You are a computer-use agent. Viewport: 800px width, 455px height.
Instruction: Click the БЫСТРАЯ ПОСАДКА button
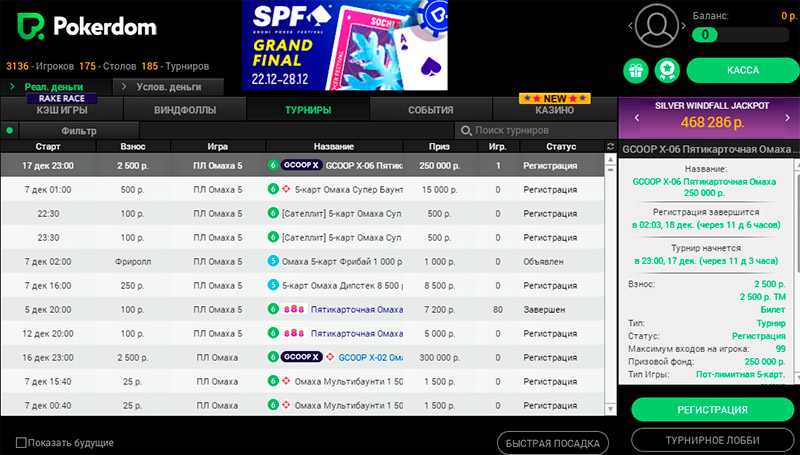tap(553, 443)
